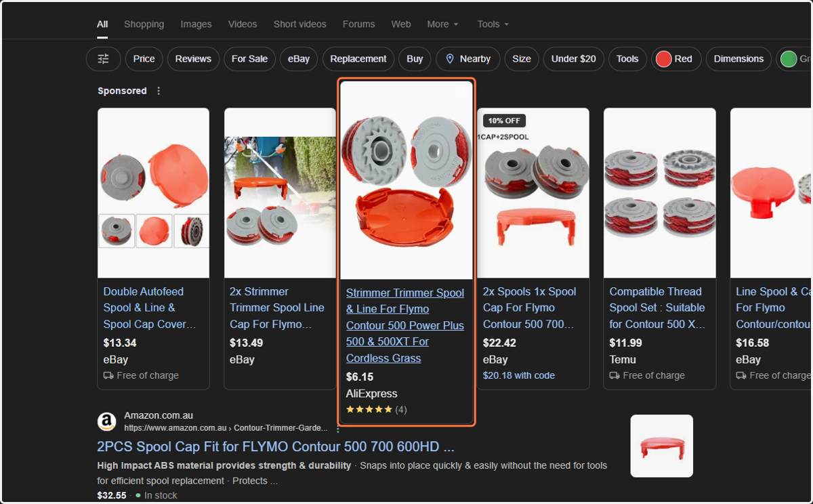
Task: Apply the Reviews filter chip
Action: (193, 59)
